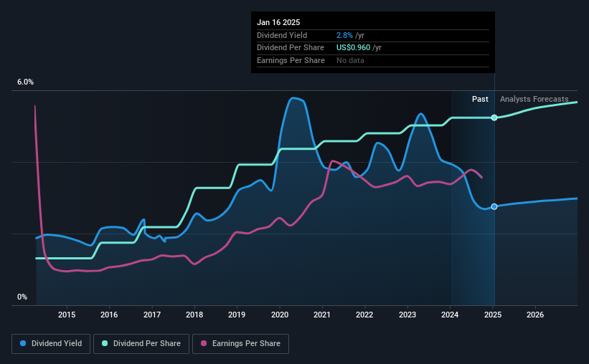Click the Past label on the chart
The height and width of the screenshot is (364, 589).
tap(480, 99)
